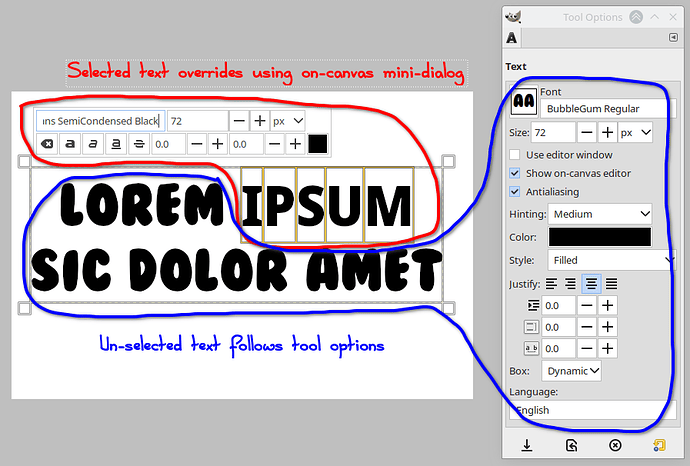Click the BubbleGum Regular font field
This screenshot has width=690, height=466.
tap(608, 109)
